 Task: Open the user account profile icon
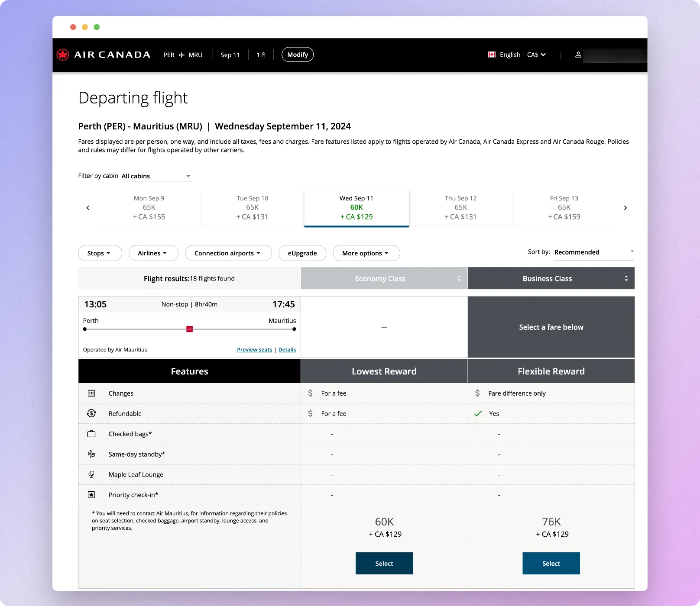[x=578, y=55]
